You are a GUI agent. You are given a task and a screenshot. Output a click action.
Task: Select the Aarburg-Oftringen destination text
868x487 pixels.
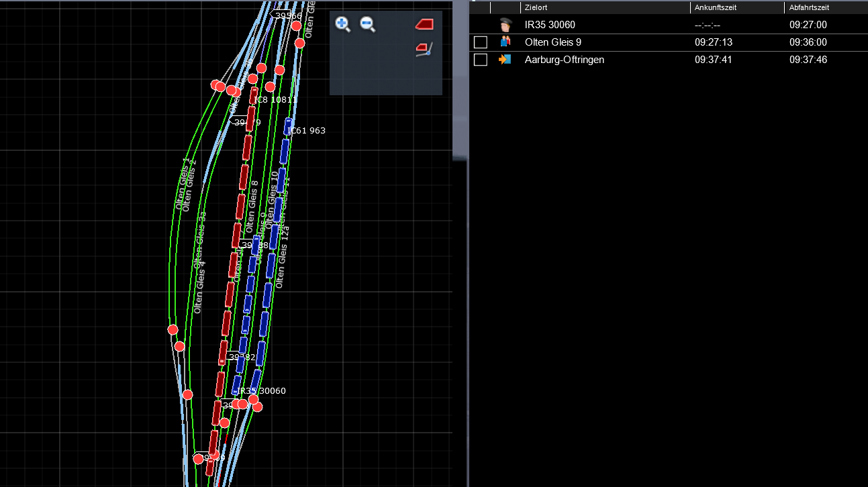pyautogui.click(x=564, y=60)
